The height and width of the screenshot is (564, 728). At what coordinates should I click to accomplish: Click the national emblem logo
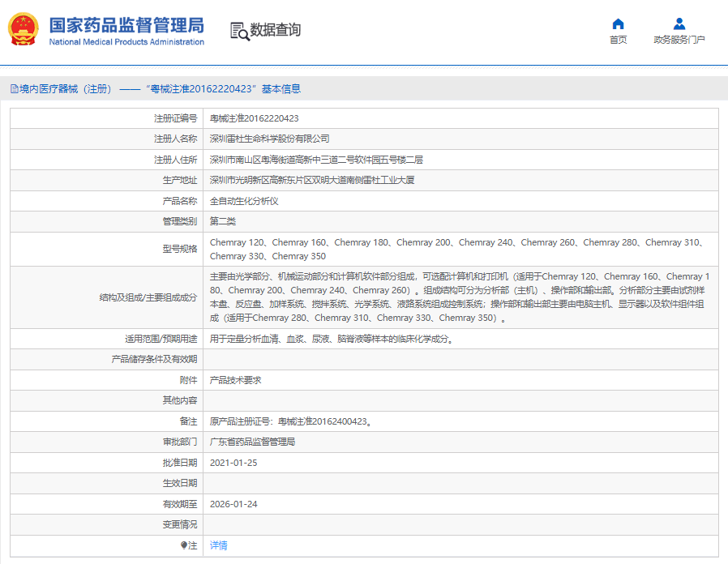(24, 29)
